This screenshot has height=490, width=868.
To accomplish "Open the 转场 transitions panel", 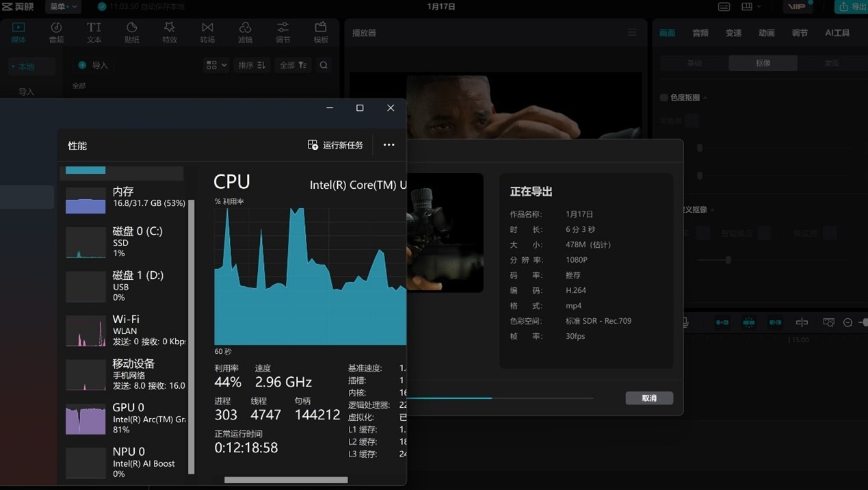I will pyautogui.click(x=207, y=32).
